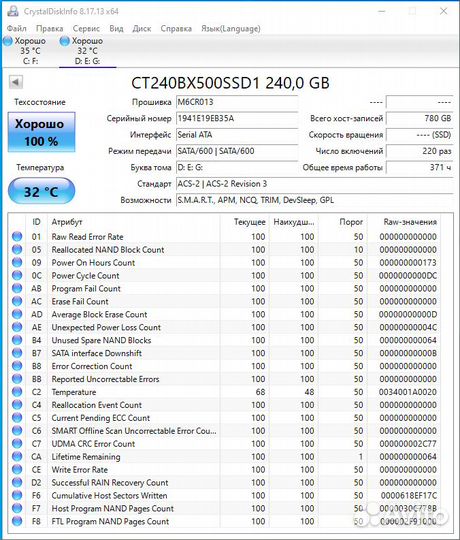Open the Файл menu
Viewport: 460px width, 540px height.
click(17, 29)
